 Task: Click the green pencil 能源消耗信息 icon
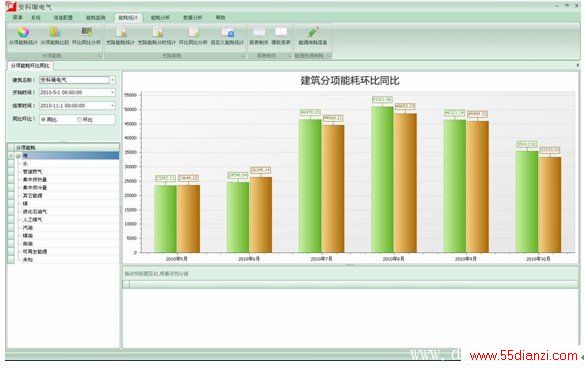(313, 32)
